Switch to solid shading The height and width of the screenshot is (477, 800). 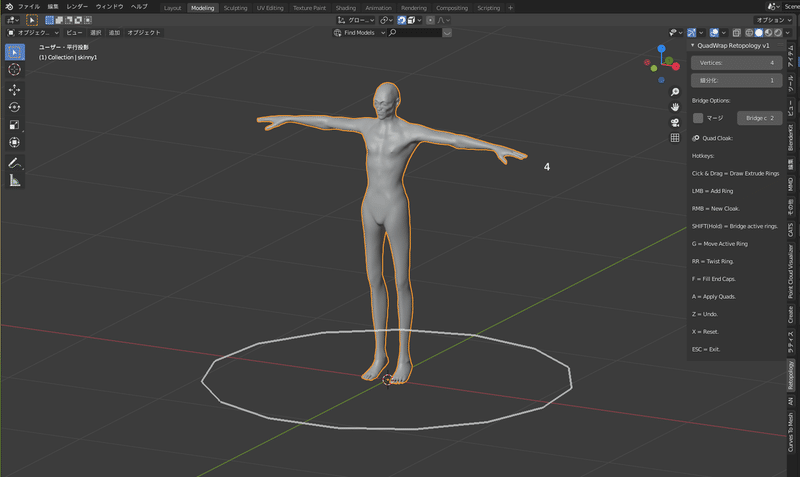(x=759, y=33)
